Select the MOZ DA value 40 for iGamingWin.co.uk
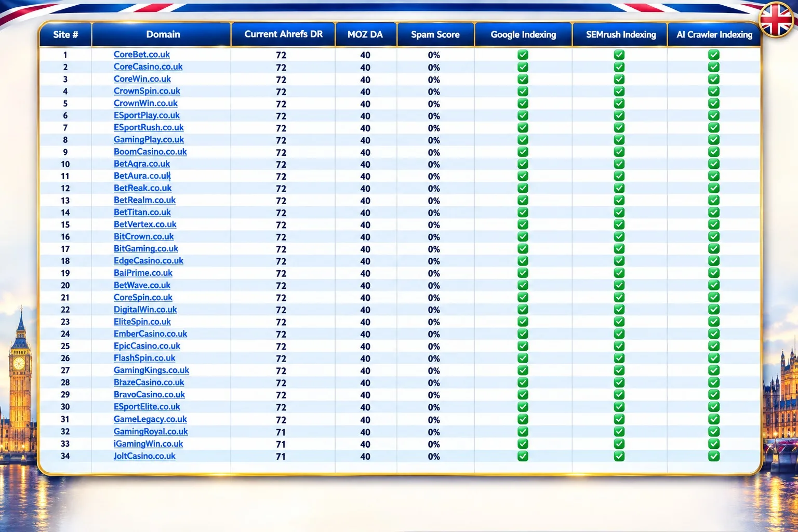This screenshot has height=532, width=798. (365, 444)
